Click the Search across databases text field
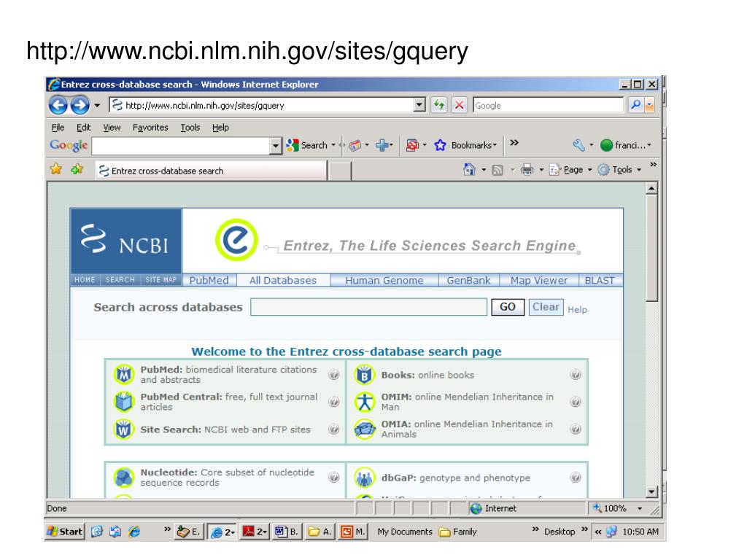This screenshot has width=747, height=560. pos(368,307)
